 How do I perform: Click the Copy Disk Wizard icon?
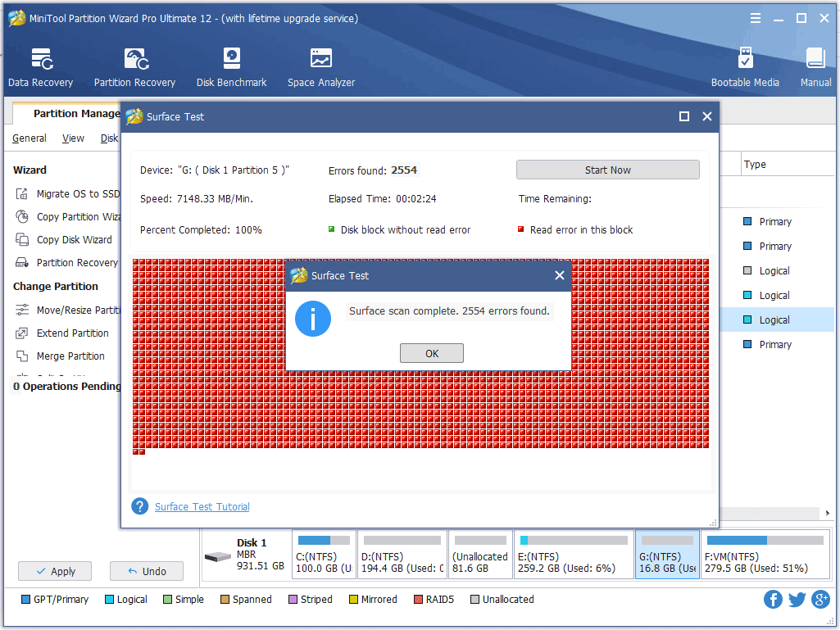(22, 239)
